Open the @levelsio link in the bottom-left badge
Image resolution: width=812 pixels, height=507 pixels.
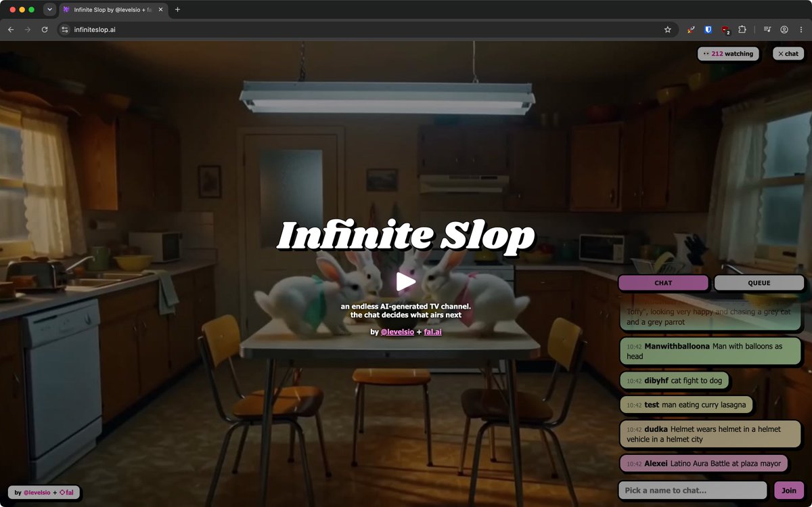coord(37,492)
